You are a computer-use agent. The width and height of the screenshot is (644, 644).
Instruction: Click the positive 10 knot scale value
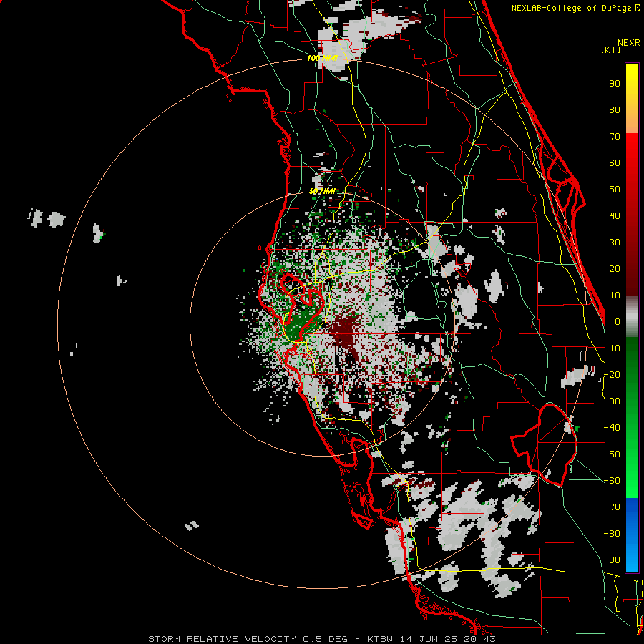615,296
